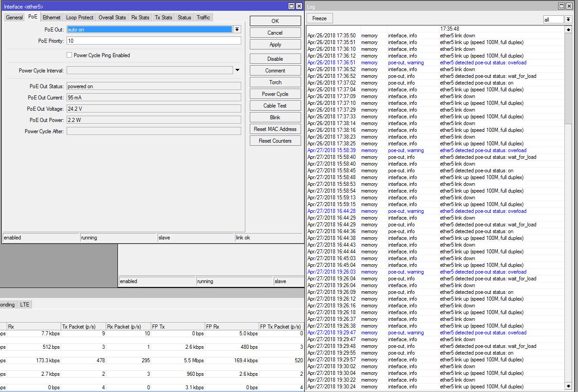Expand the Power Cycle Interval field
578x392 pixels.
(237, 70)
